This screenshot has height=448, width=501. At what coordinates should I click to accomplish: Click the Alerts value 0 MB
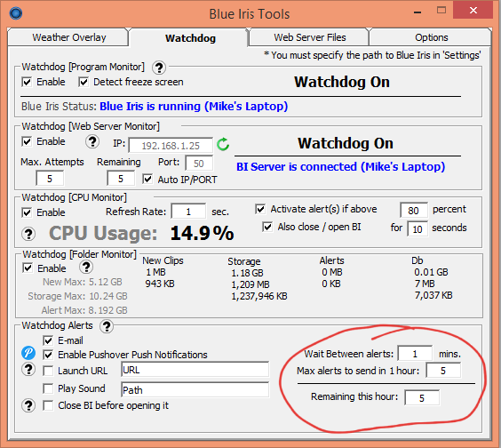click(x=332, y=272)
